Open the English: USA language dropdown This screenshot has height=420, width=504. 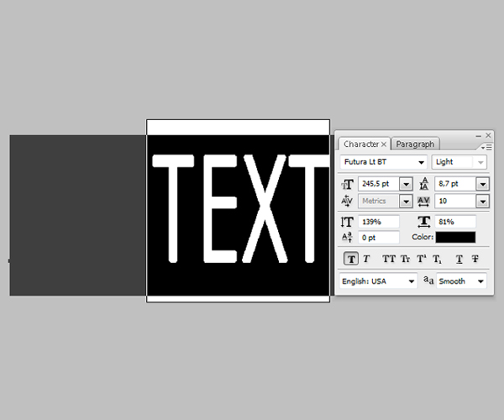click(378, 281)
